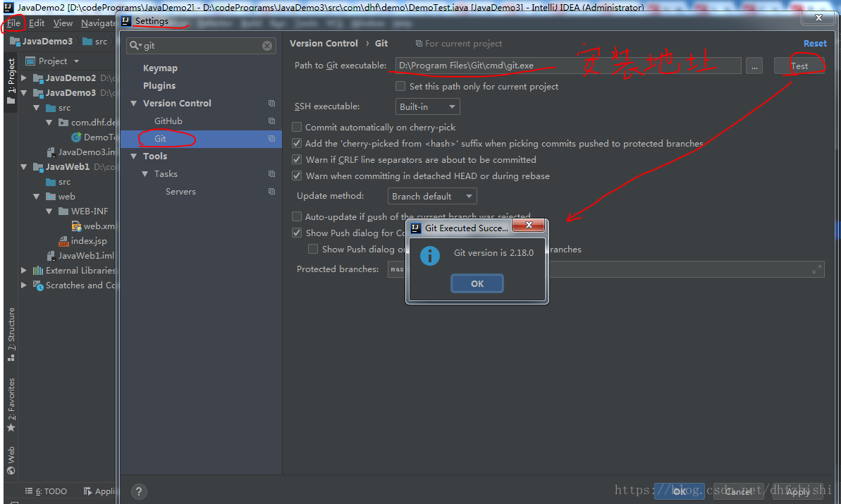Click the info icon in the Git dialog

[429, 256]
